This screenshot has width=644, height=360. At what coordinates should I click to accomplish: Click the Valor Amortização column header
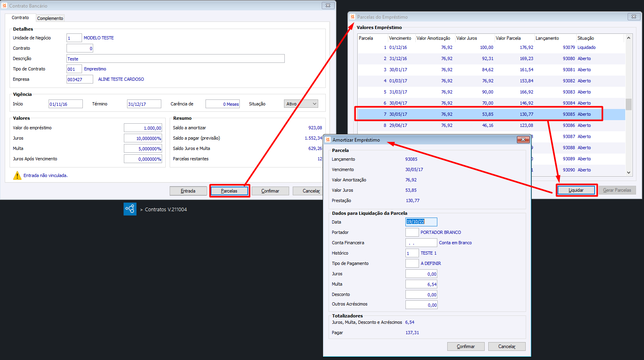(435, 38)
